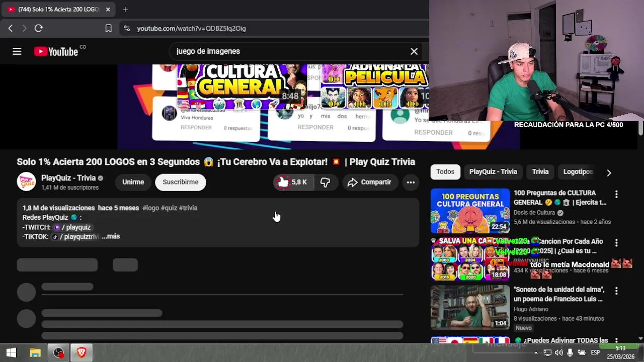This screenshot has height=362, width=644.
Task: Open a new tab with the plus button
Action: point(125,9)
